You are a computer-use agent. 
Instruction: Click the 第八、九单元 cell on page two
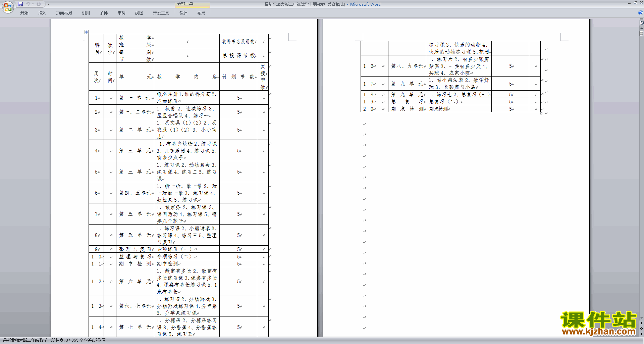pos(407,66)
